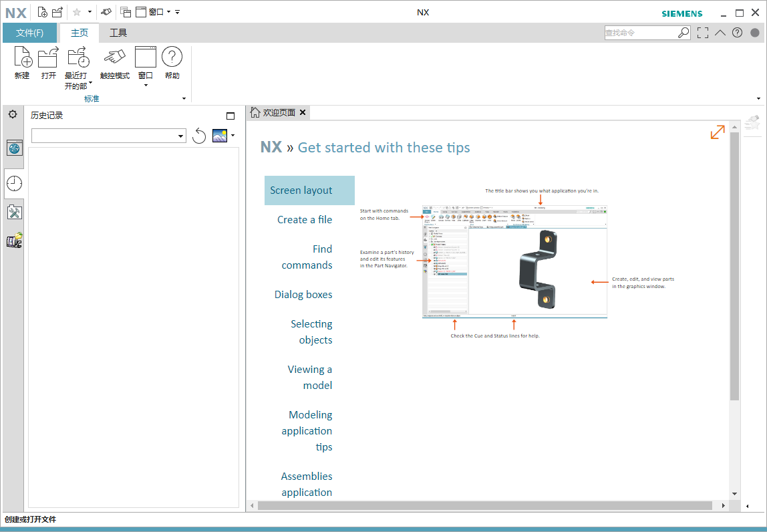Open the "Create a file" tip link
Screen dimensions: 767x532
[x=305, y=219]
